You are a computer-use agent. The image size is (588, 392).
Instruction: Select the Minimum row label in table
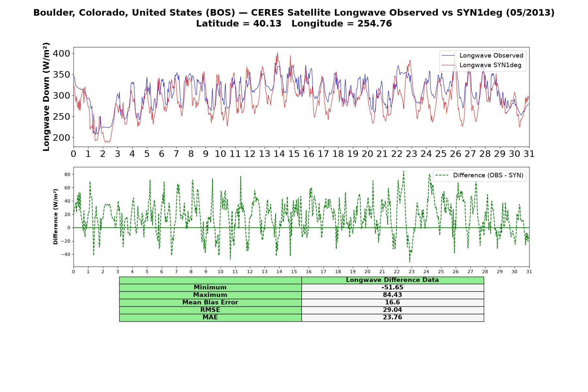click(x=210, y=287)
